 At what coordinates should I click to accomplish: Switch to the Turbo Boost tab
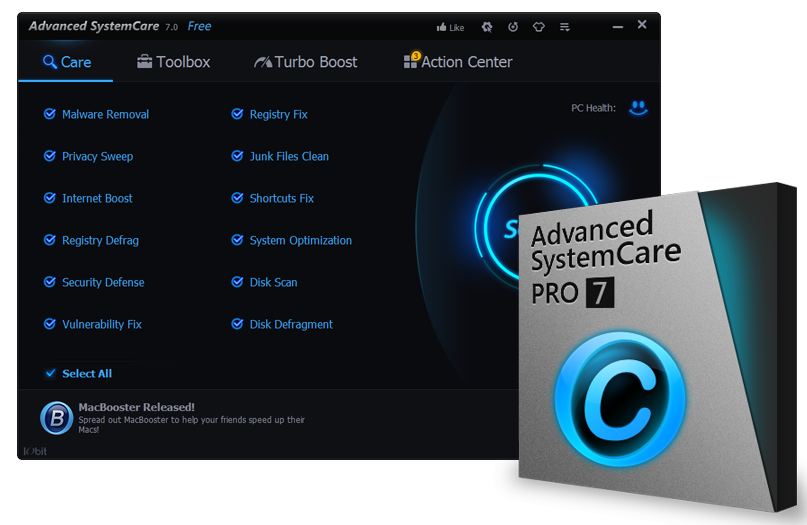coord(305,62)
